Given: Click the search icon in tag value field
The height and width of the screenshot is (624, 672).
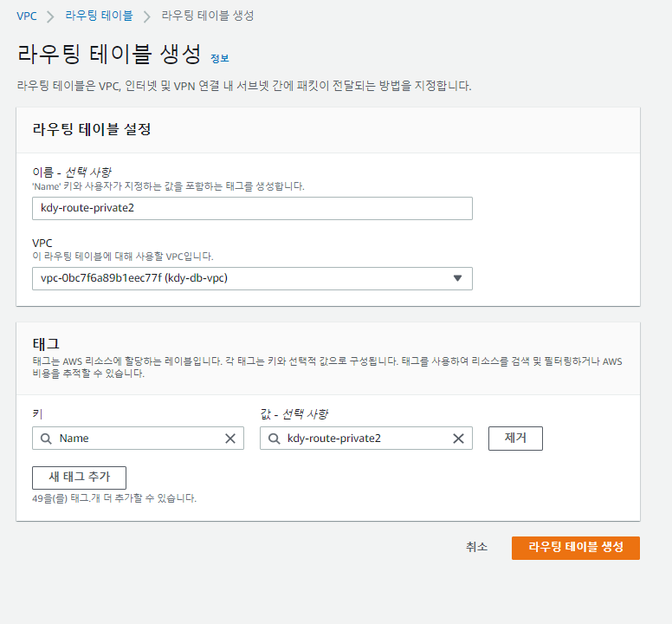Looking at the screenshot, I should tap(274, 439).
